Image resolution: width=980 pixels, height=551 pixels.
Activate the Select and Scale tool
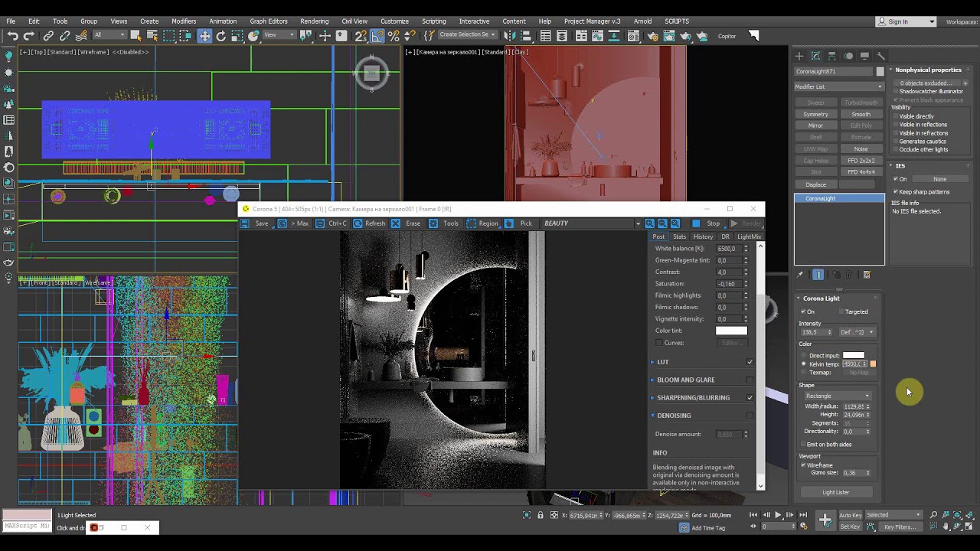point(238,36)
